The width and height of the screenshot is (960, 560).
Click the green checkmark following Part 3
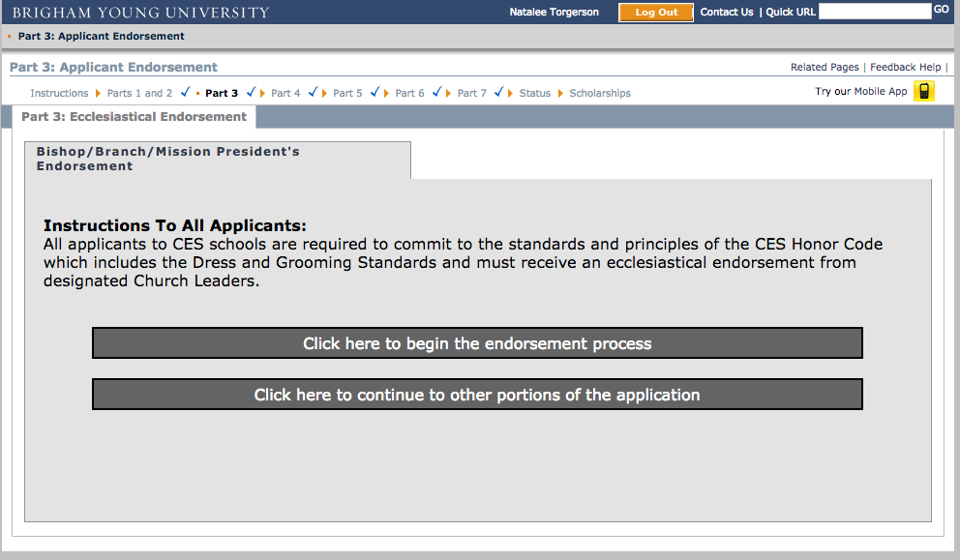(x=251, y=92)
